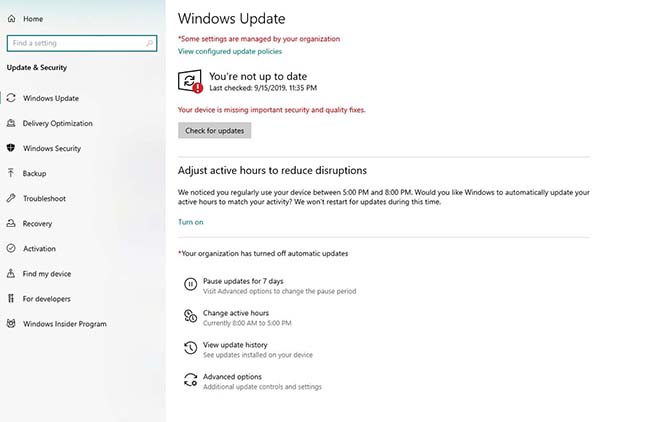650x422 pixels.
Task: Click the history icon beside View update history
Action: pos(190,348)
